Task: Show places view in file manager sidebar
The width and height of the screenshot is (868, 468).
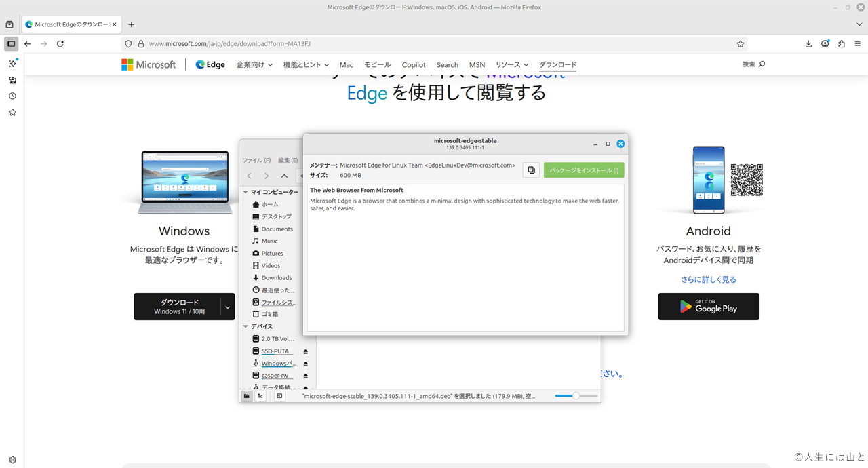Action: [247, 396]
